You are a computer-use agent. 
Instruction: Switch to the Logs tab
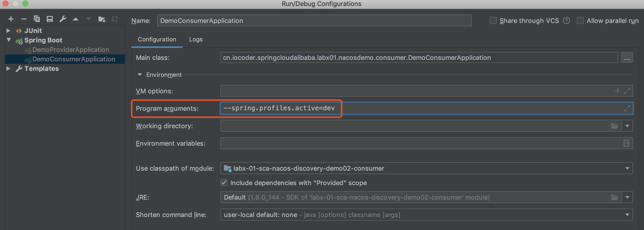[x=196, y=39]
